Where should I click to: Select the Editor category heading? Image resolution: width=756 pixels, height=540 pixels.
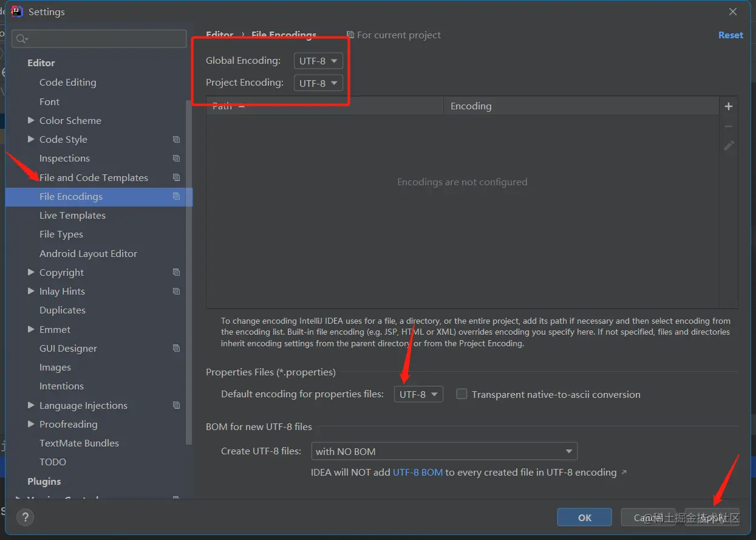click(x=41, y=63)
